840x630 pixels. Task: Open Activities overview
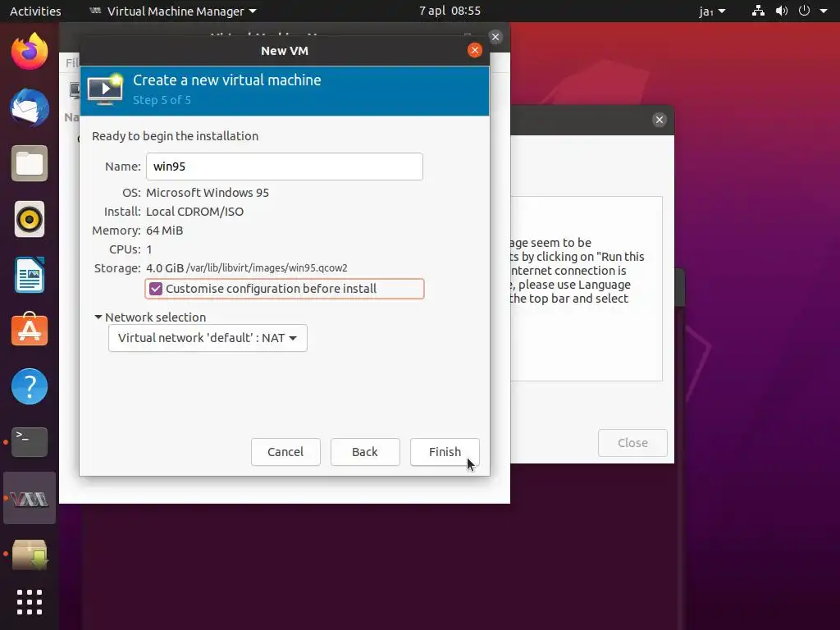35,11
